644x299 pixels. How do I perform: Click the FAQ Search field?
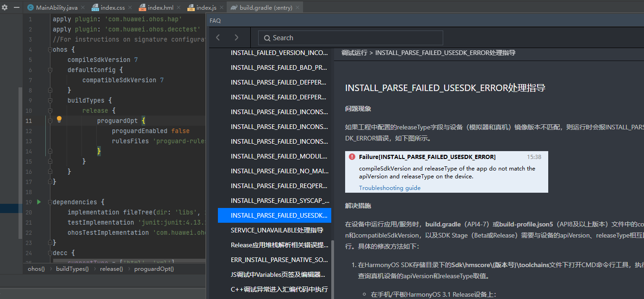[350, 38]
